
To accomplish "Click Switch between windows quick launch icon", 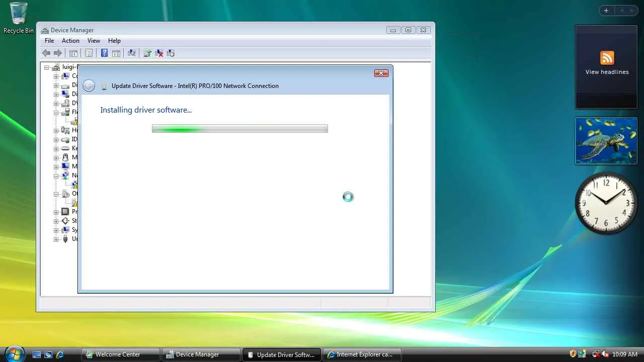I will [48, 354].
